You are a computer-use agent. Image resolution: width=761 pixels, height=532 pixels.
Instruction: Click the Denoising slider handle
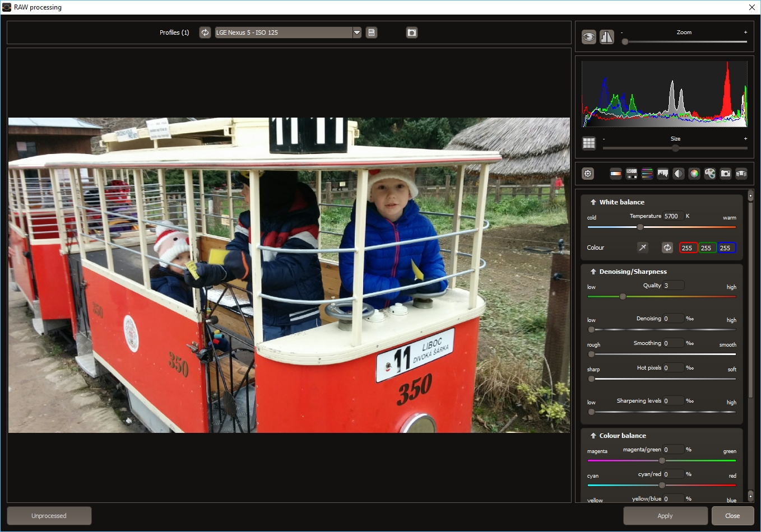tap(591, 329)
